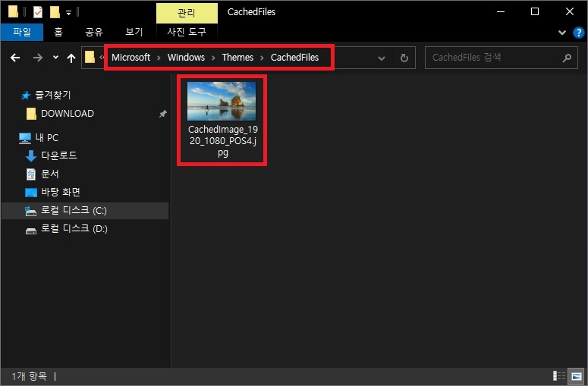The width and height of the screenshot is (588, 386).
Task: Click the Back navigation arrow
Action: 15,58
